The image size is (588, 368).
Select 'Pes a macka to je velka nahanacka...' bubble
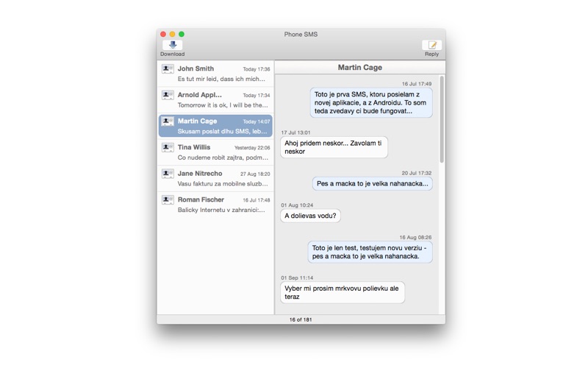(x=373, y=183)
